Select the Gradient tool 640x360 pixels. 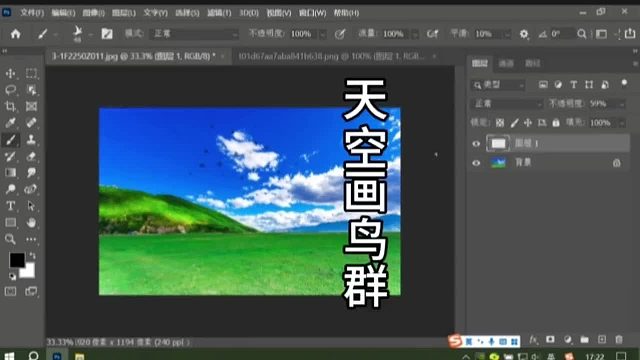tap(10, 173)
